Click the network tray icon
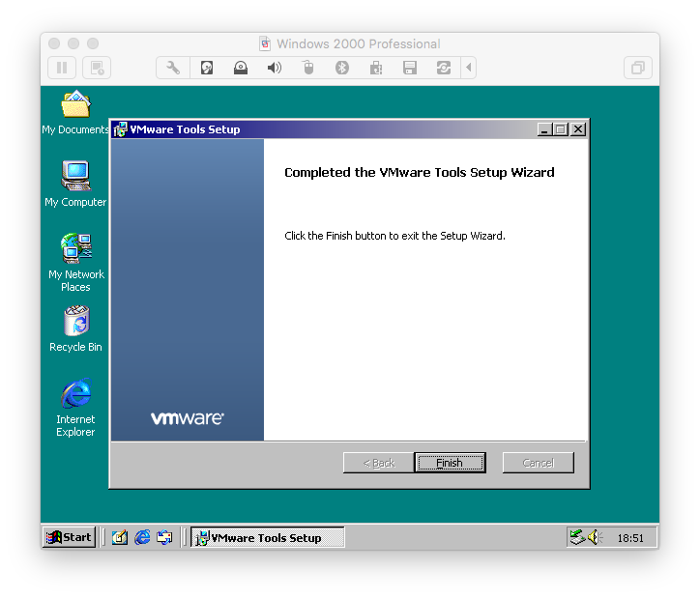700x598 pixels. click(577, 537)
